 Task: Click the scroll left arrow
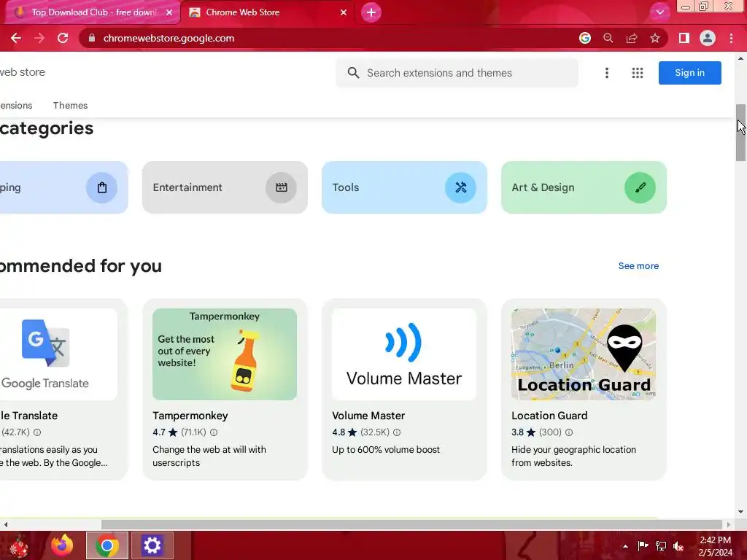point(6,524)
